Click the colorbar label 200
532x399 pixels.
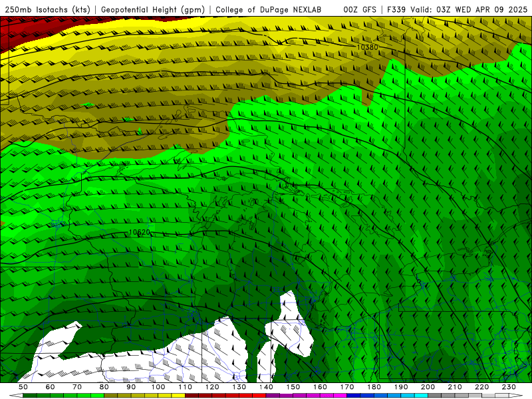428,387
